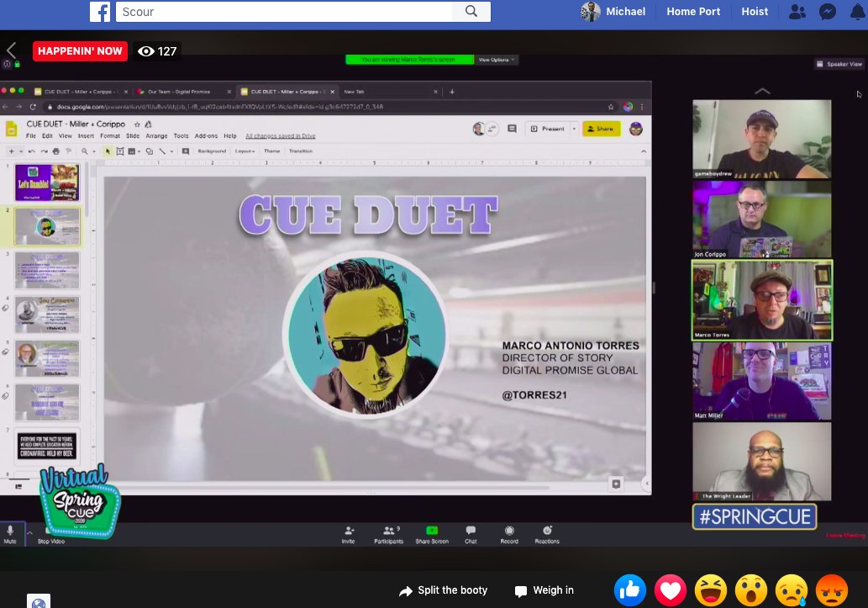Star the CUE DUET document title
Image resolution: width=868 pixels, height=608 pixels.
click(x=137, y=124)
